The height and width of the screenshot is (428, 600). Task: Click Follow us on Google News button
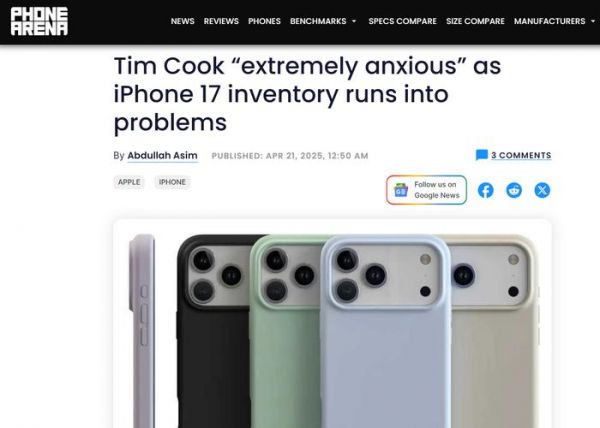[x=426, y=190]
